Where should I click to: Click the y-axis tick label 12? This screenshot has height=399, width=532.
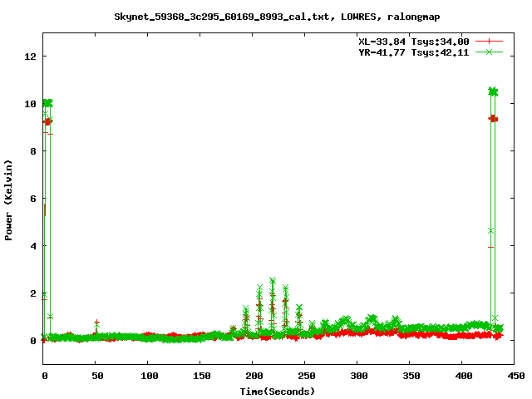(31, 57)
